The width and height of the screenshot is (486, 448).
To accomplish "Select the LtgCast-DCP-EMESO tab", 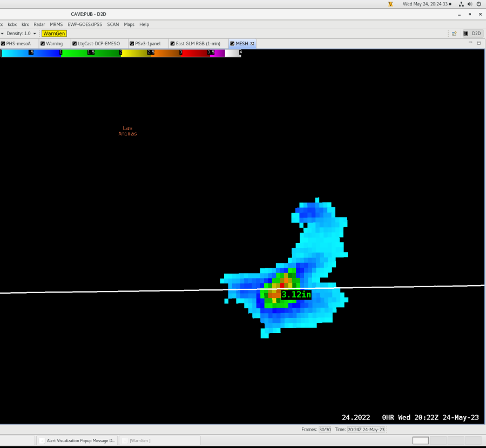I will 98,44.
